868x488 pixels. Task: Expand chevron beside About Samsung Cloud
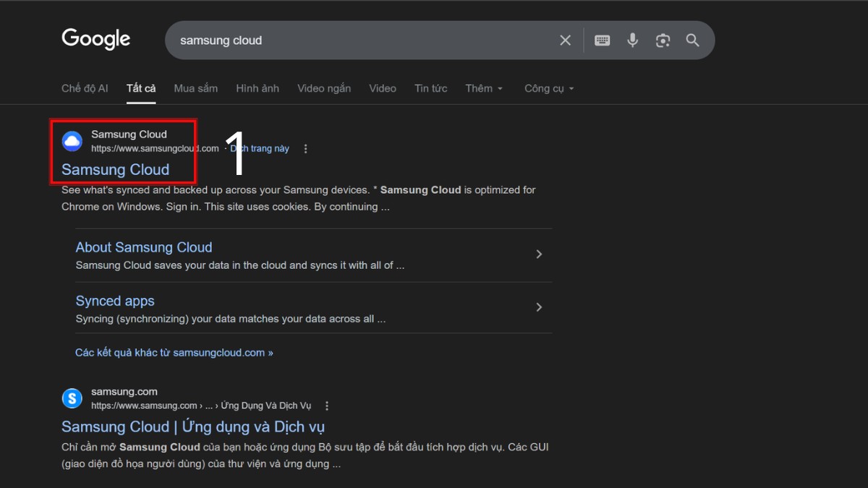(539, 254)
